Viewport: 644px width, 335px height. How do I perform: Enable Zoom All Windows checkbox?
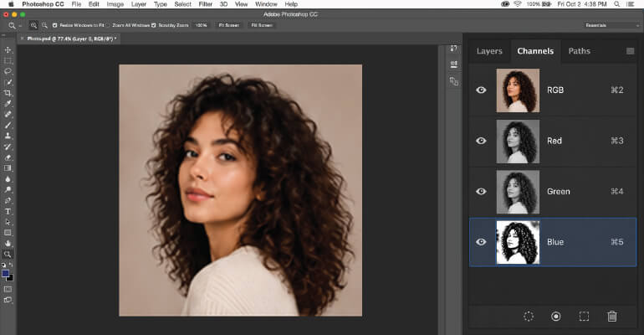(x=108, y=25)
